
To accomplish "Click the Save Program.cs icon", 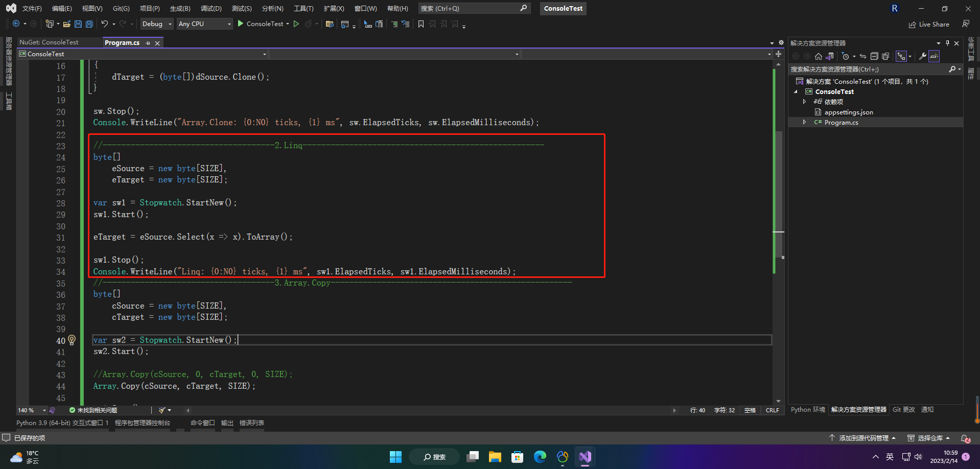I will [78, 24].
